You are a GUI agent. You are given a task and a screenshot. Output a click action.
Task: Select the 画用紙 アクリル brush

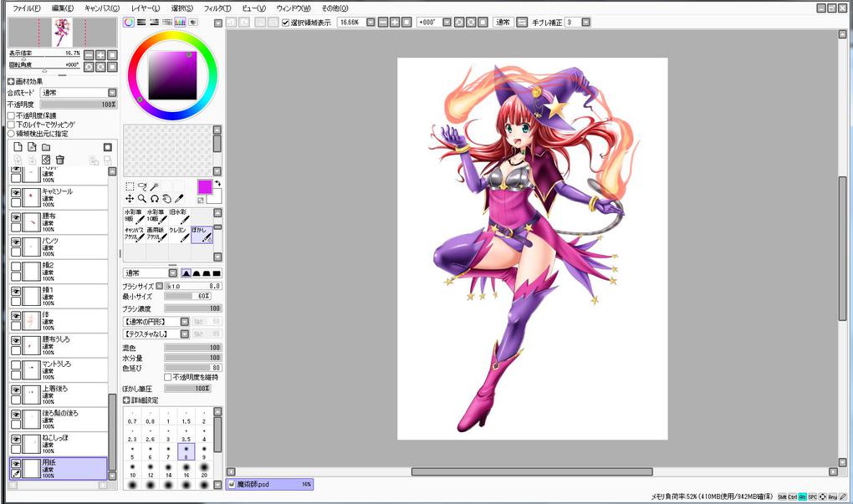click(156, 235)
